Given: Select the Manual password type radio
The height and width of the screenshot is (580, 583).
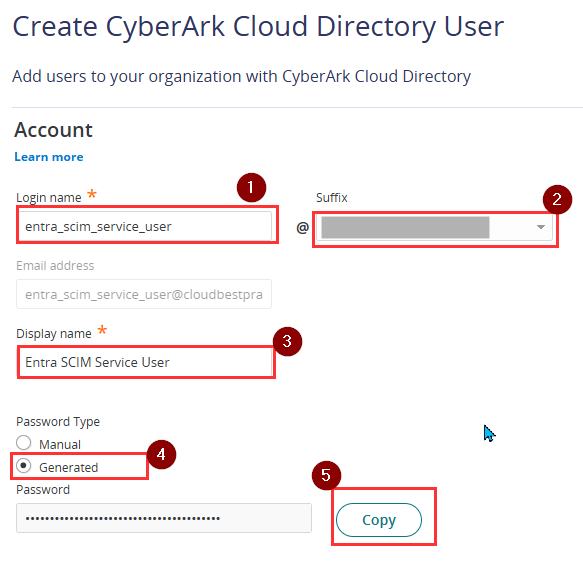Looking at the screenshot, I should [23, 443].
